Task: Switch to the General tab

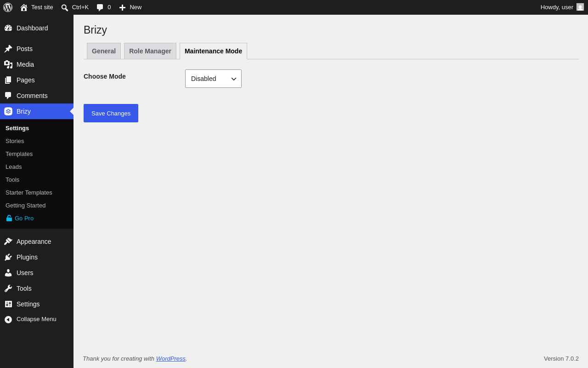Action: tap(104, 51)
